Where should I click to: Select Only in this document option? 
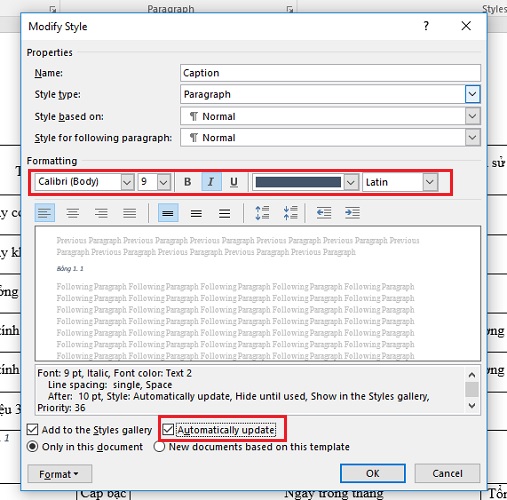(32, 446)
